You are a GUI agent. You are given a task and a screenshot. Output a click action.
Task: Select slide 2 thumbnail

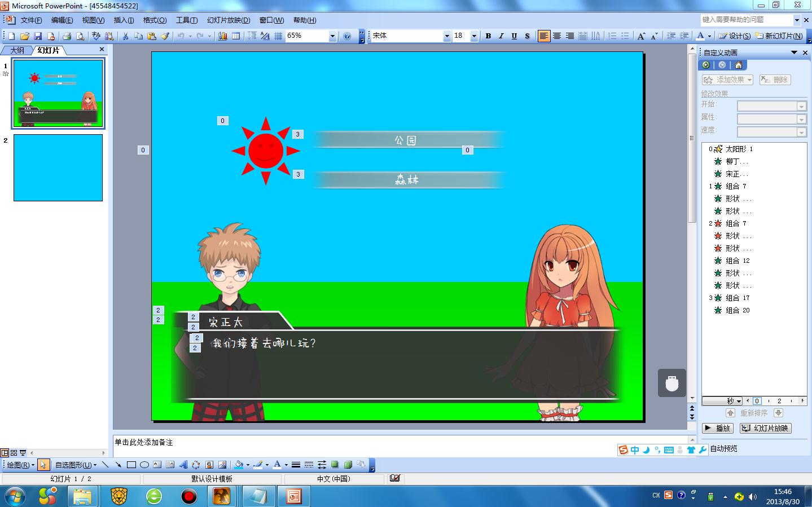click(x=58, y=167)
